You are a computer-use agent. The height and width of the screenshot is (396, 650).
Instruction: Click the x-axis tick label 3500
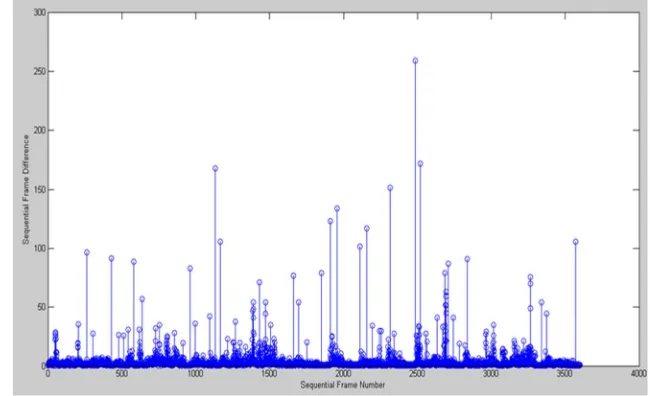pos(565,374)
